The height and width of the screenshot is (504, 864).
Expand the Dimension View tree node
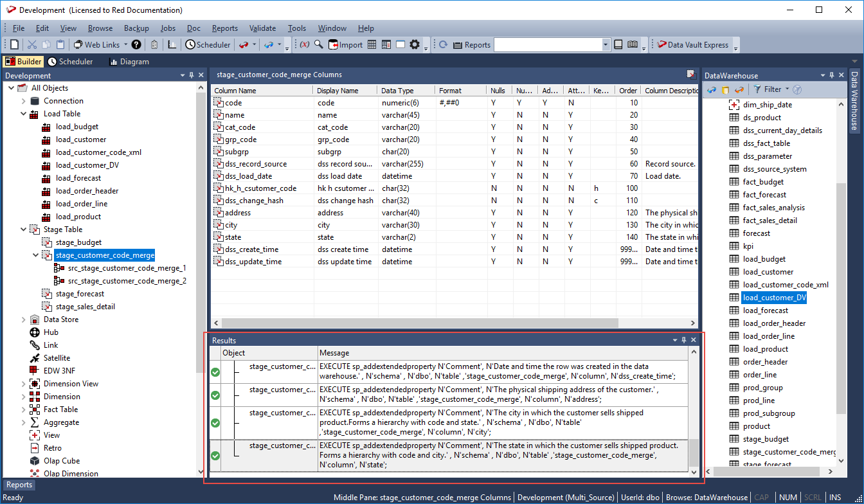[x=24, y=384]
